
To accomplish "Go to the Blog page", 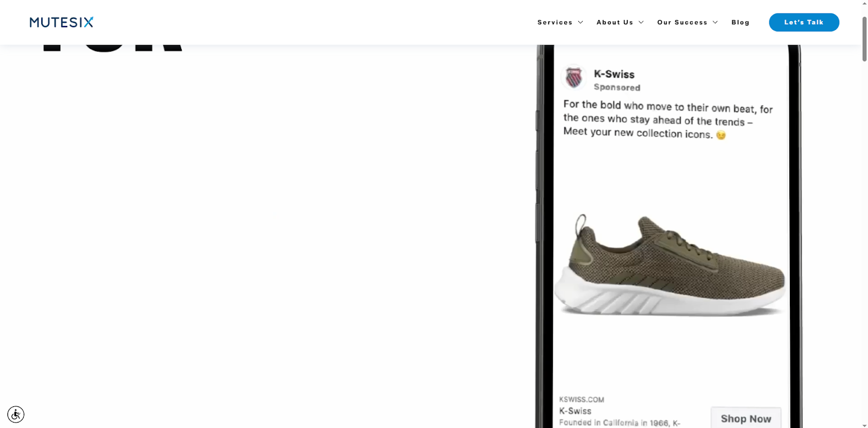I will coord(741,22).
